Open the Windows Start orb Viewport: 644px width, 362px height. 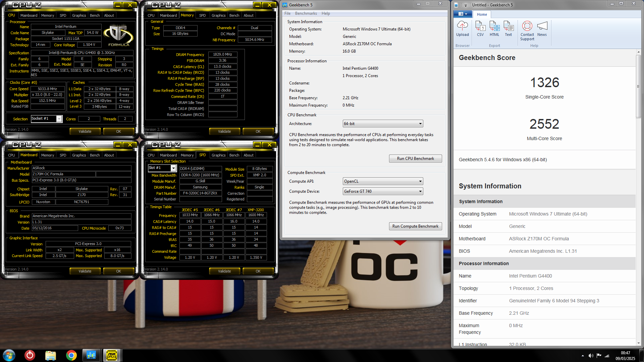coord(9,355)
